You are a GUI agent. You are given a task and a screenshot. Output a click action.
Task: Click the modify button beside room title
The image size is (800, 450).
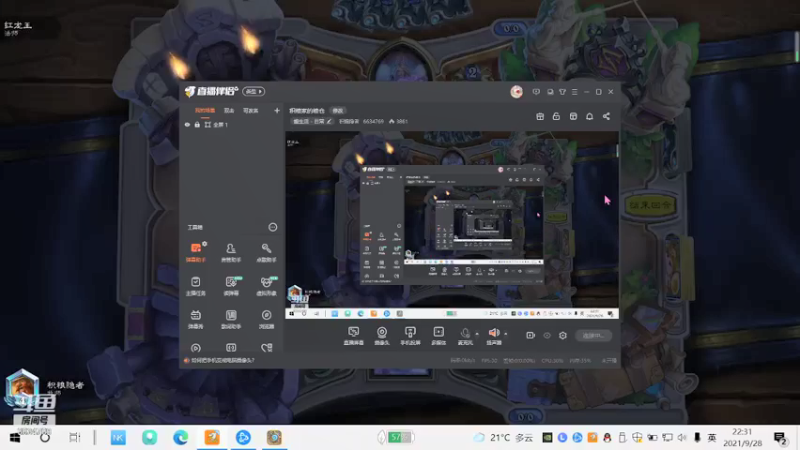pyautogui.click(x=338, y=111)
